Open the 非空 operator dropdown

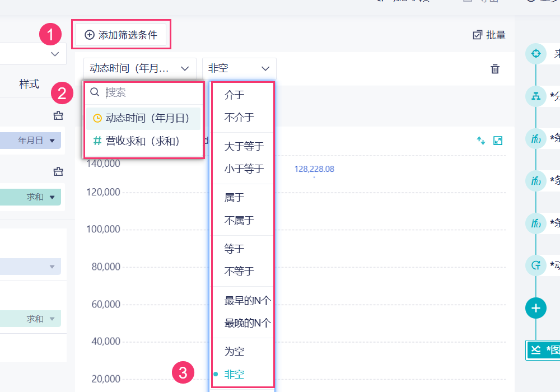239,68
